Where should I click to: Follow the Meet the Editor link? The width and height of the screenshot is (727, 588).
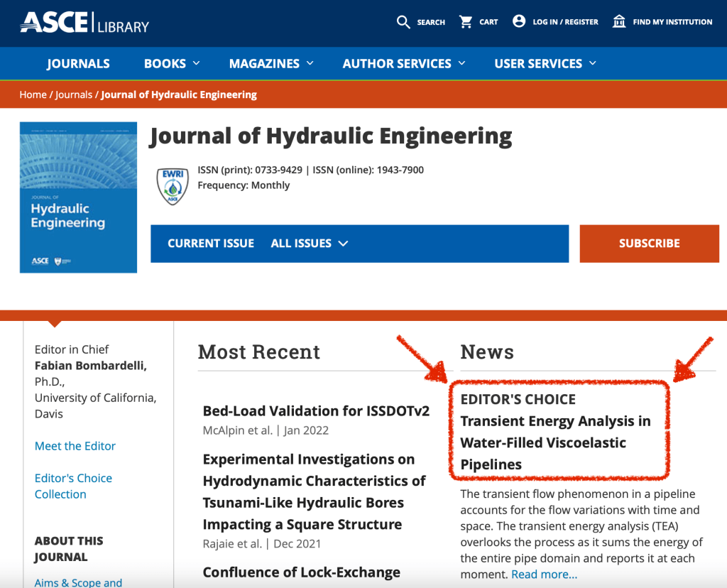(75, 446)
